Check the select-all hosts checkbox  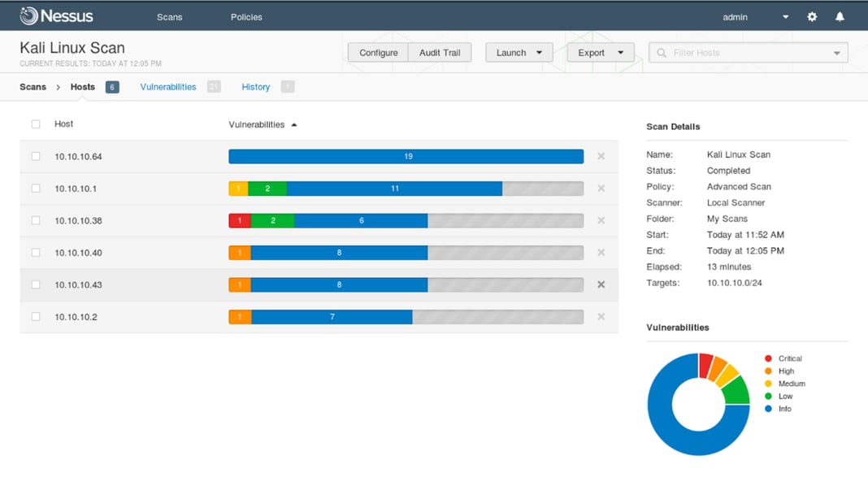click(36, 124)
